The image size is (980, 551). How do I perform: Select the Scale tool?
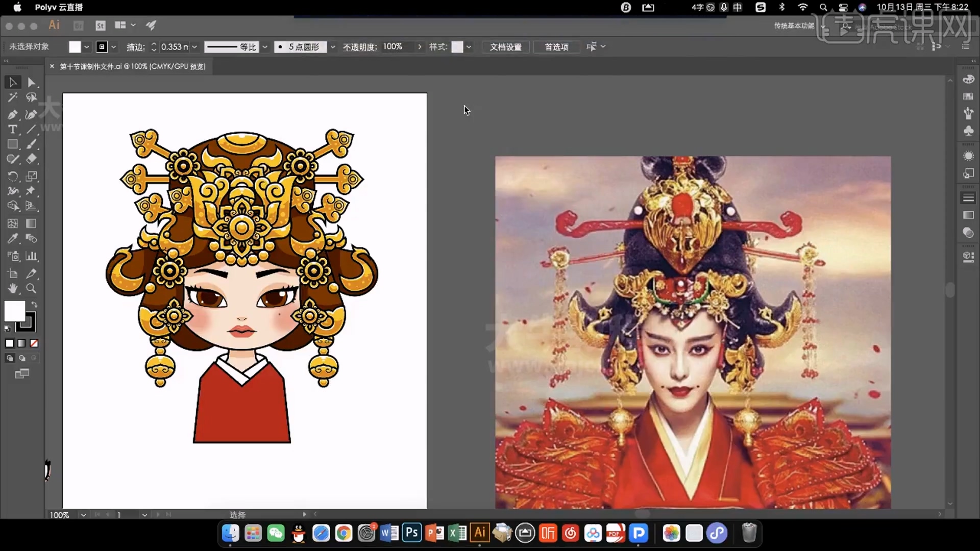pyautogui.click(x=32, y=176)
